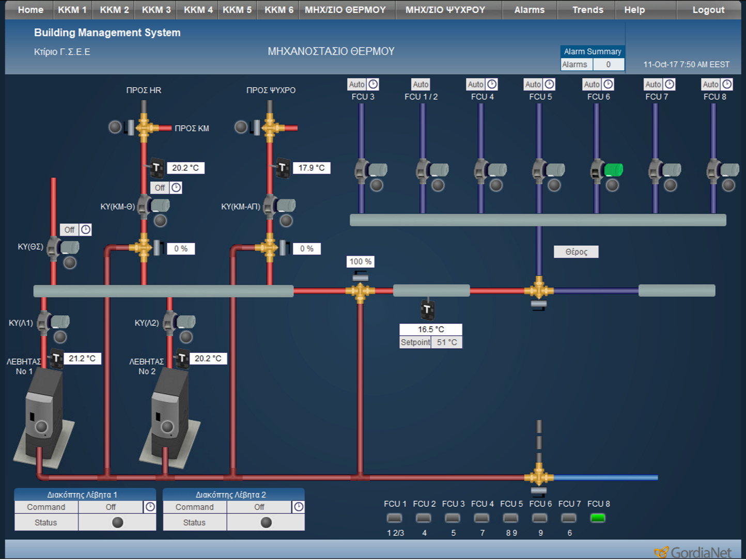Click the green pump actuator icon on FCU 6 line
The width and height of the screenshot is (746, 560).
[x=614, y=169]
